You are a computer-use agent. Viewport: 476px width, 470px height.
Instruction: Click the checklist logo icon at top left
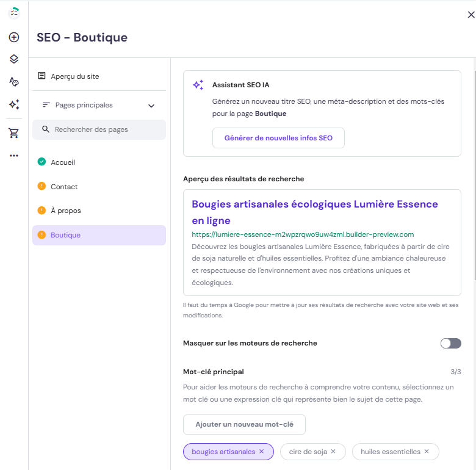[x=14, y=13]
